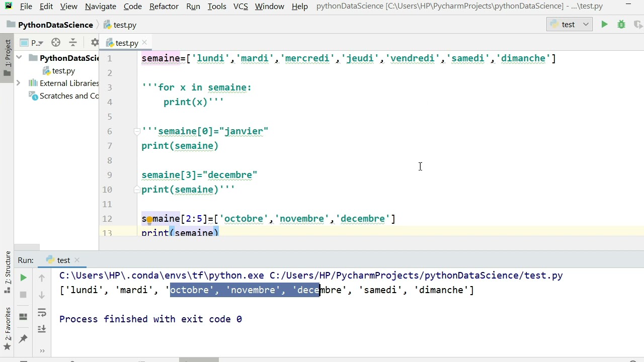The width and height of the screenshot is (644, 362).
Task: Click test.py breadcrumb in navigation bar
Action: pos(121,25)
